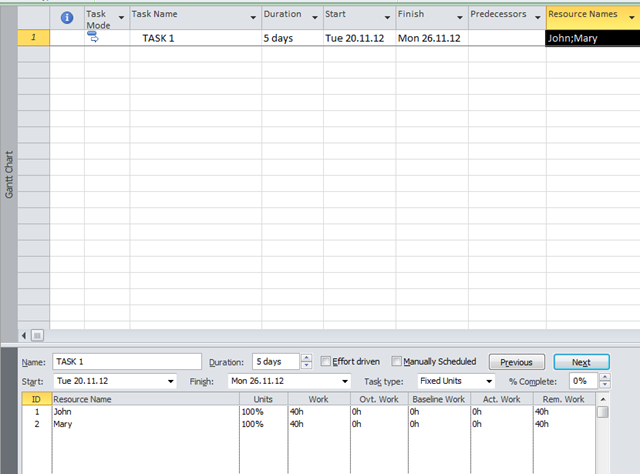This screenshot has width=640, height=474.
Task: Open the Start date dropdown in form
Action: click(x=172, y=381)
